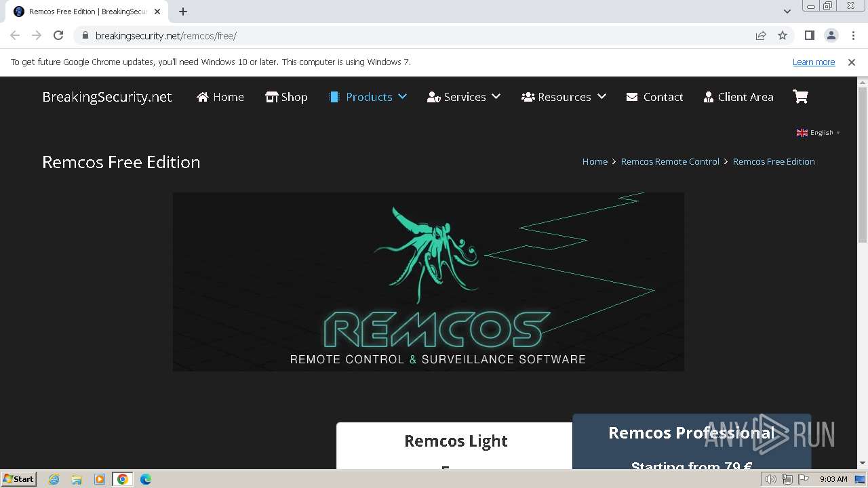Screen dimensions: 868x488
Task: Open a new tab with plus button
Action: coord(183,12)
